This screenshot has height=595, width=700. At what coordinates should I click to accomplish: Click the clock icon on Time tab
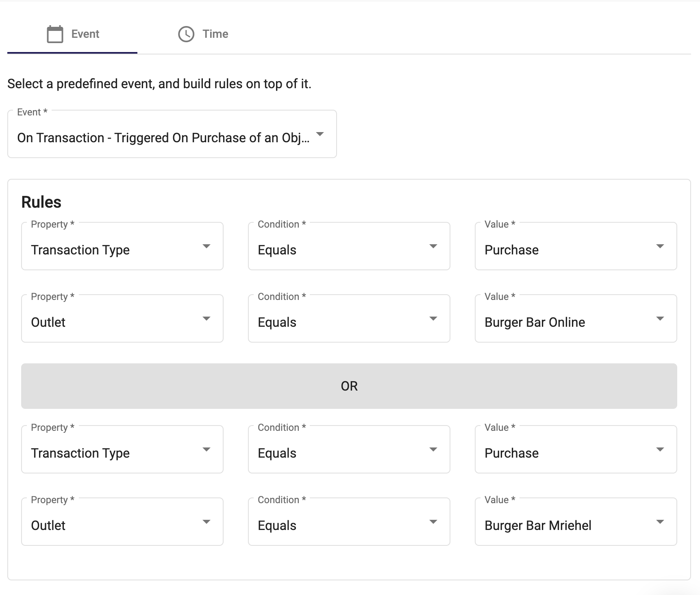[x=186, y=34]
